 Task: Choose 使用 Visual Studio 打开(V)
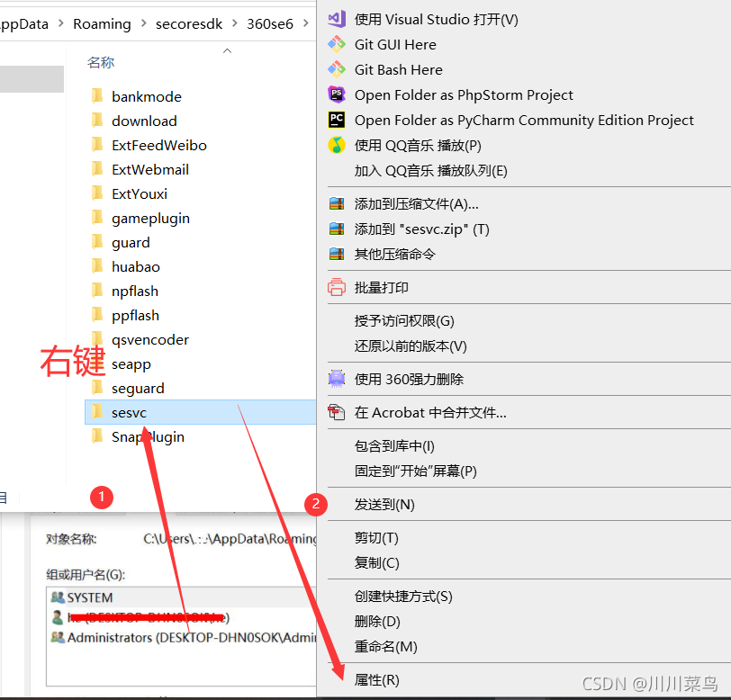[x=436, y=19]
